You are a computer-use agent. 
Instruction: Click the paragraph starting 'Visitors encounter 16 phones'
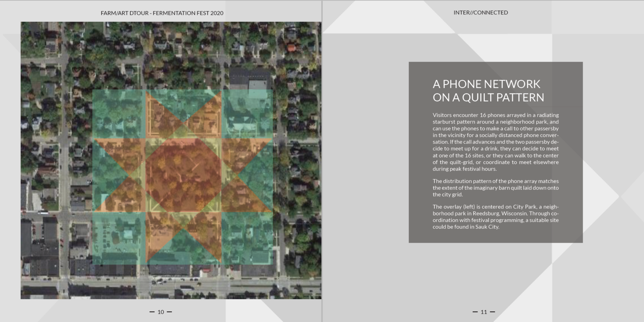coord(496,142)
